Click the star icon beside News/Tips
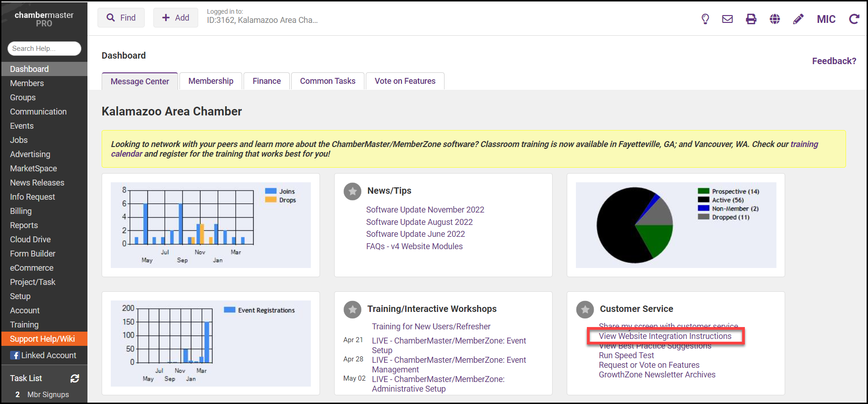The width and height of the screenshot is (868, 404). [x=353, y=191]
